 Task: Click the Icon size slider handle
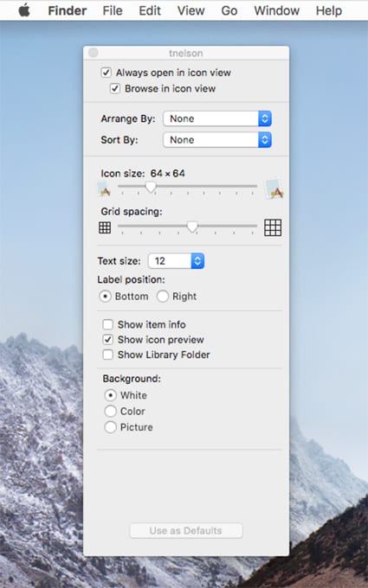151,187
